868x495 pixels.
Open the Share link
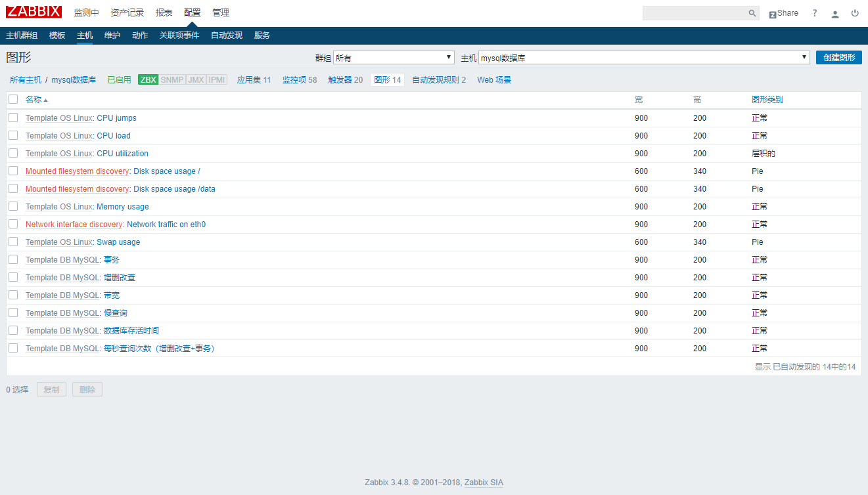783,13
